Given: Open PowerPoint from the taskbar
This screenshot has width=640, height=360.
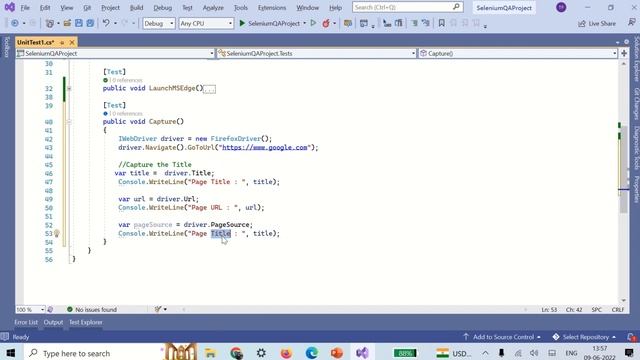Looking at the screenshot, I should 337,353.
